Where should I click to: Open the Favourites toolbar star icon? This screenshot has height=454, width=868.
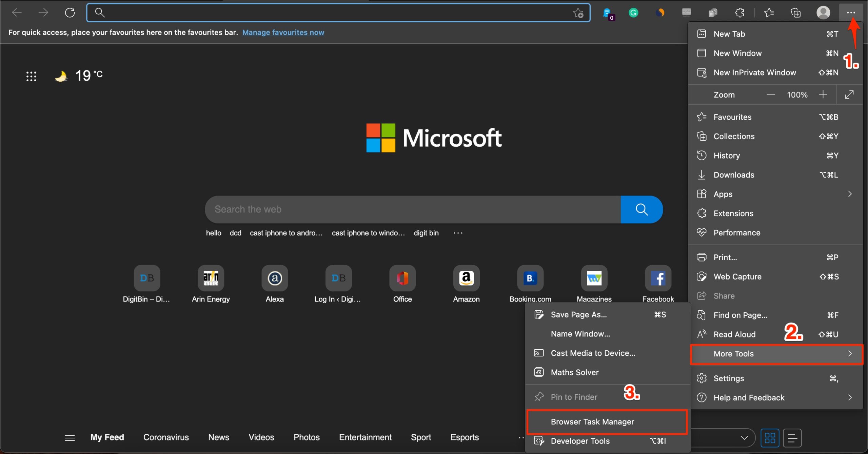pos(769,13)
